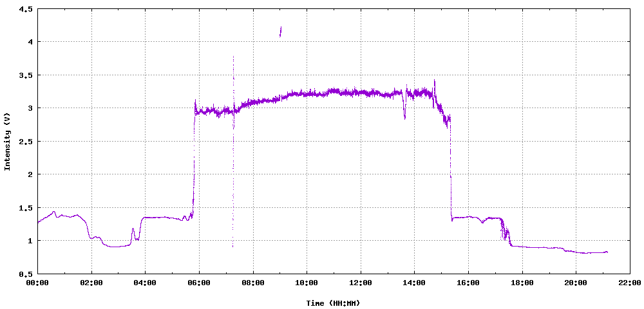
Task: Click the 06:00 time tick label
Action: click(x=199, y=283)
